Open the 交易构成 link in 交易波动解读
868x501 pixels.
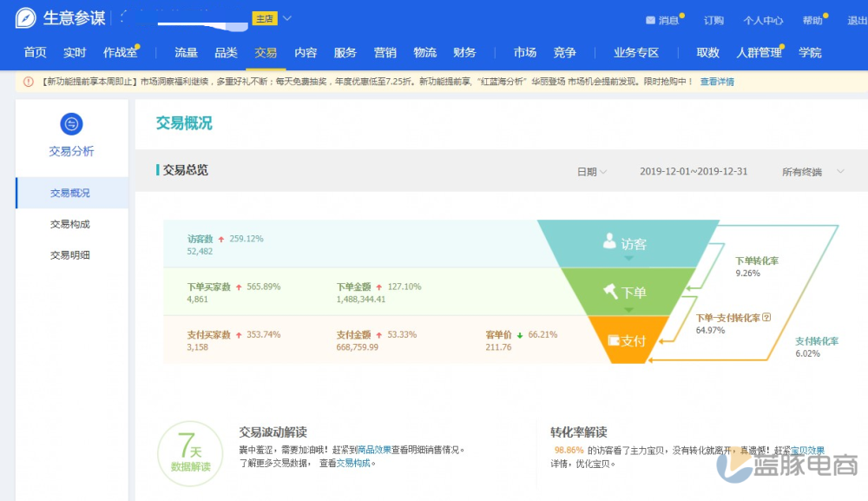coord(353,463)
